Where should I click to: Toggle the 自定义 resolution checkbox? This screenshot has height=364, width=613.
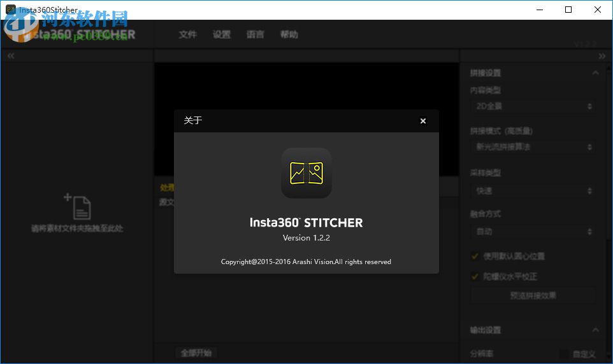(x=563, y=354)
